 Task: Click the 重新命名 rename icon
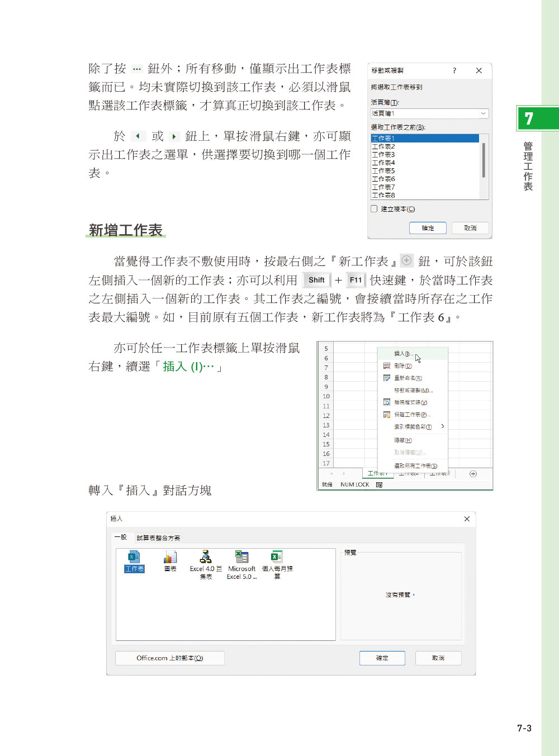(x=386, y=378)
